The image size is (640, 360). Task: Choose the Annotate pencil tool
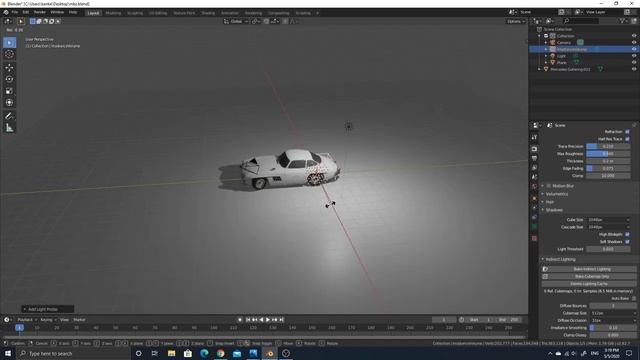coord(9,116)
